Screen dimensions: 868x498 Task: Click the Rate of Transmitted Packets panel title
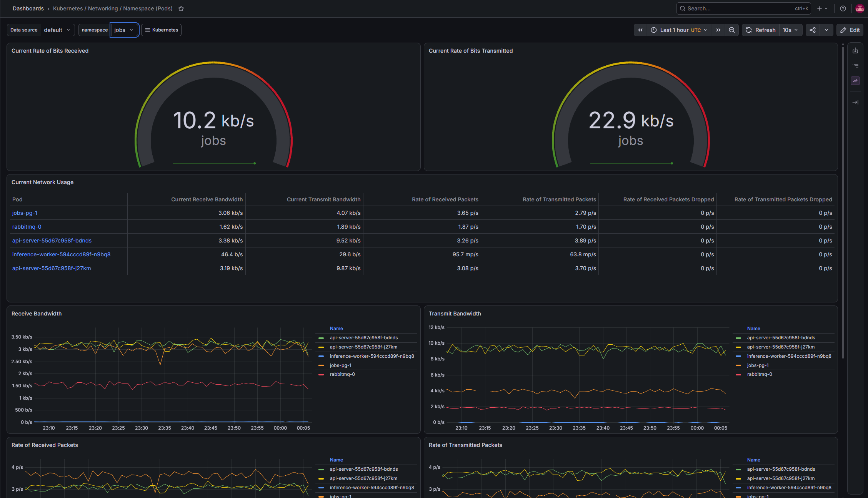click(x=465, y=445)
